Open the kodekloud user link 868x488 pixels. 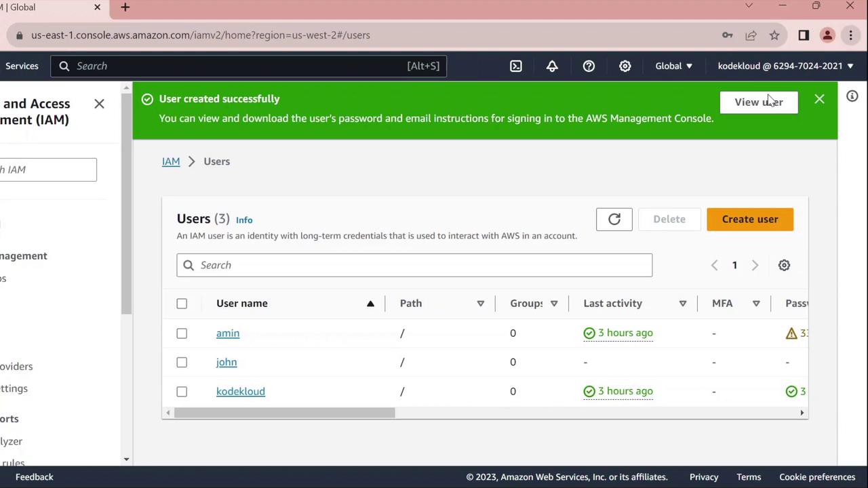coord(241,391)
